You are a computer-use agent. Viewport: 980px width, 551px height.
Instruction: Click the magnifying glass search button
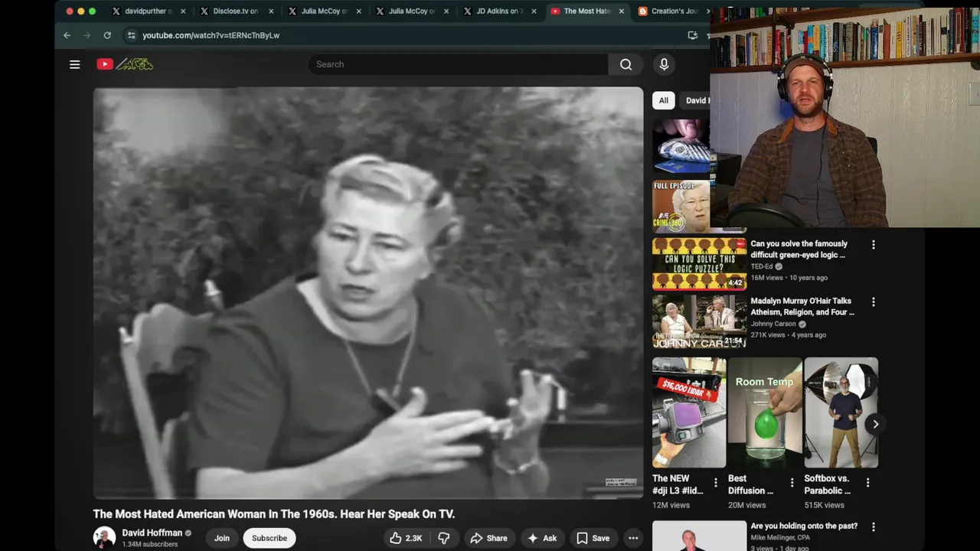click(x=626, y=64)
